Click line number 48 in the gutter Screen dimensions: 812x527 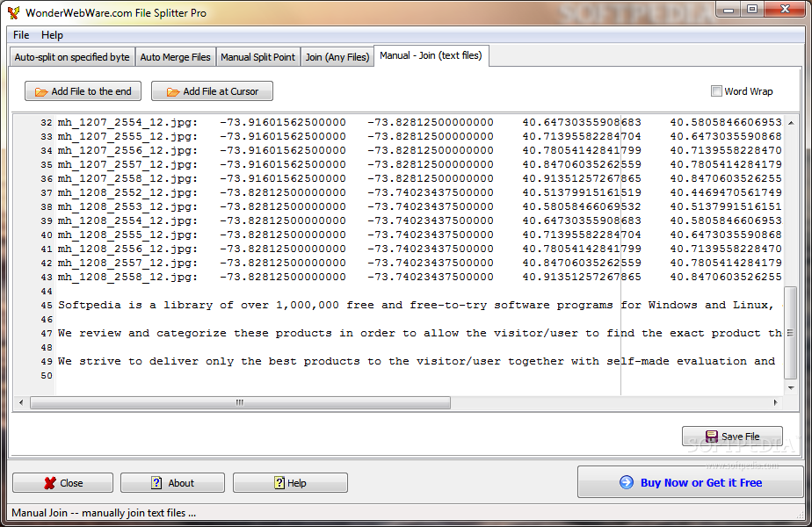pyautogui.click(x=47, y=347)
